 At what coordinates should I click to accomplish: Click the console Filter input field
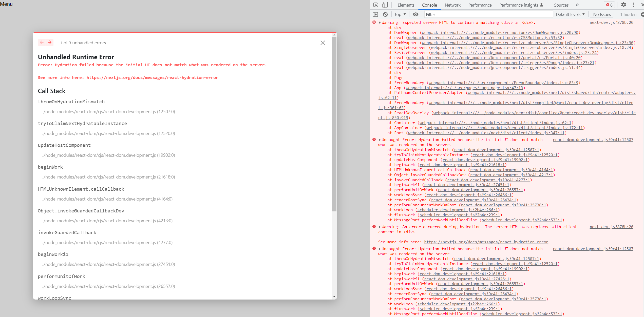tap(488, 14)
